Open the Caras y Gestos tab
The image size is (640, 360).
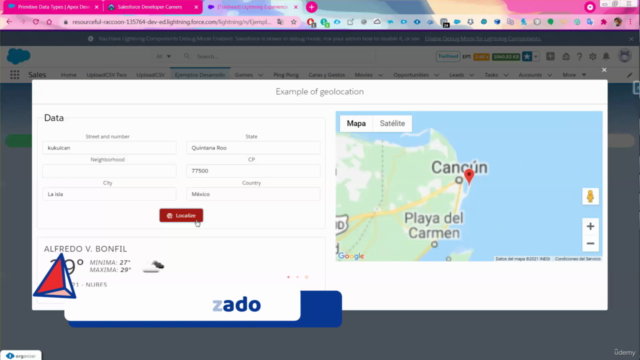327,75
